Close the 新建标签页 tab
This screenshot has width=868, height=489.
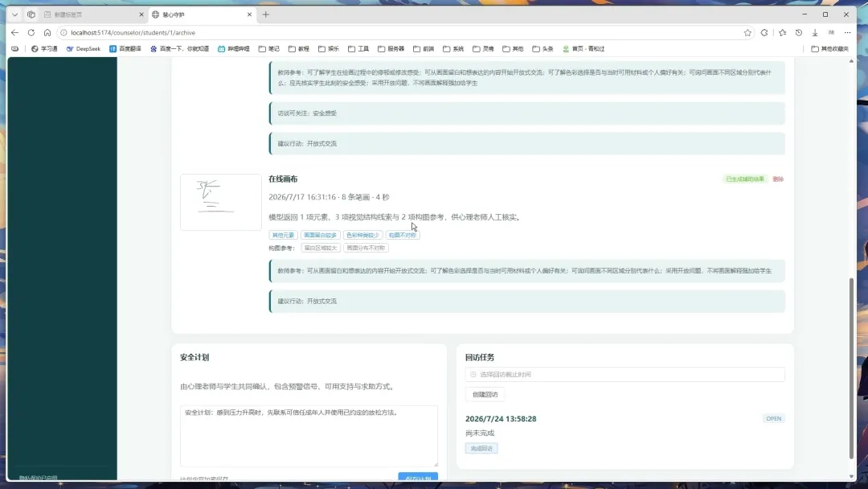[141, 14]
